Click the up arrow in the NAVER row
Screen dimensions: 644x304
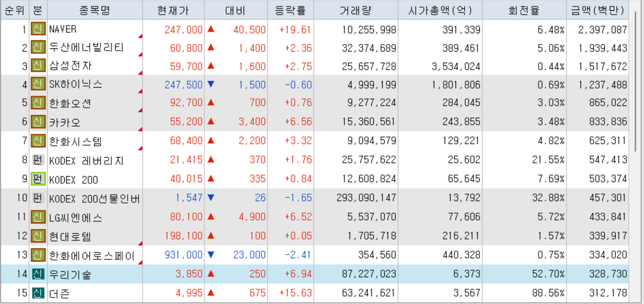click(211, 29)
